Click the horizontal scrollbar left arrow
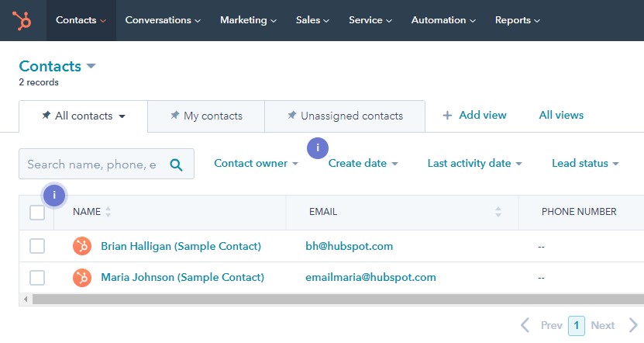This screenshot has width=644, height=343. (26, 299)
